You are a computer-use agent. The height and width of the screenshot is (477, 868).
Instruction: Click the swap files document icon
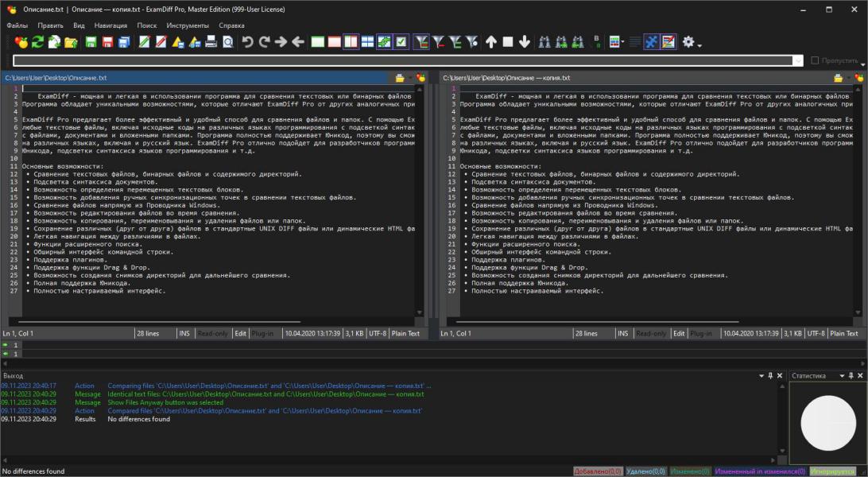(54, 42)
